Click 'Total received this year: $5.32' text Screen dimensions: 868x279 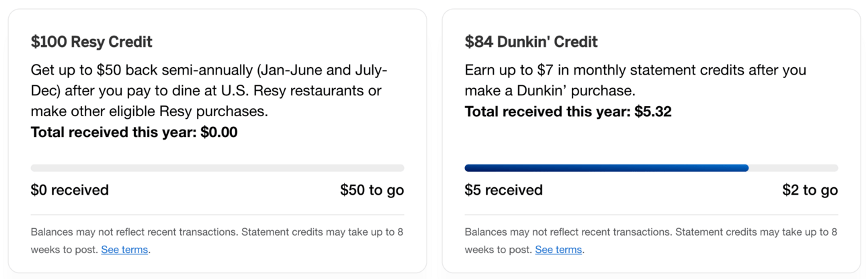[x=568, y=112]
